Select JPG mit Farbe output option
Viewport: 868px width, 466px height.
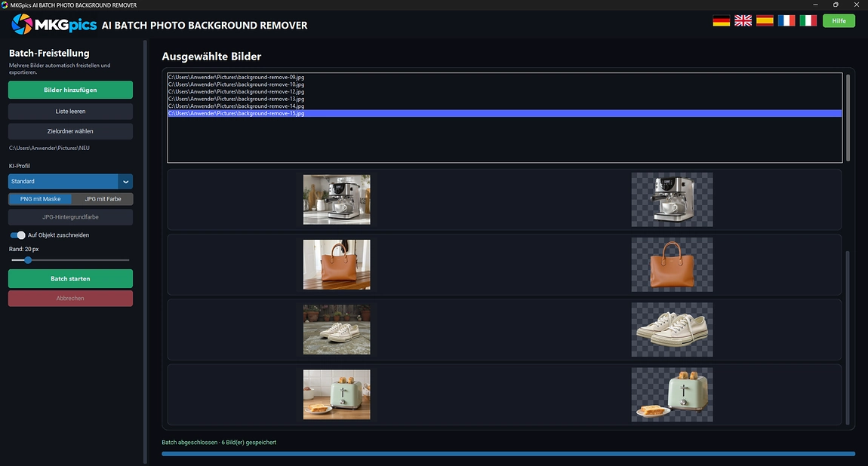tap(103, 199)
